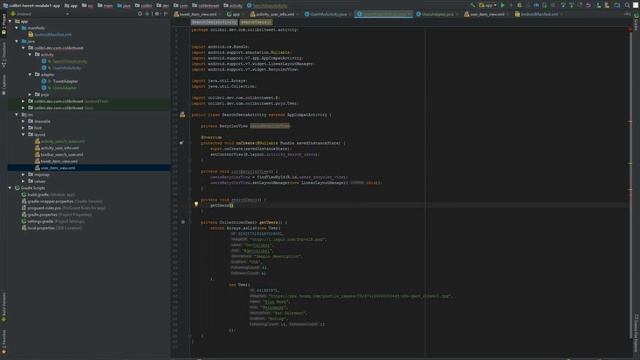
Task: Open the Project panel settings gear icon
Action: (157, 14)
